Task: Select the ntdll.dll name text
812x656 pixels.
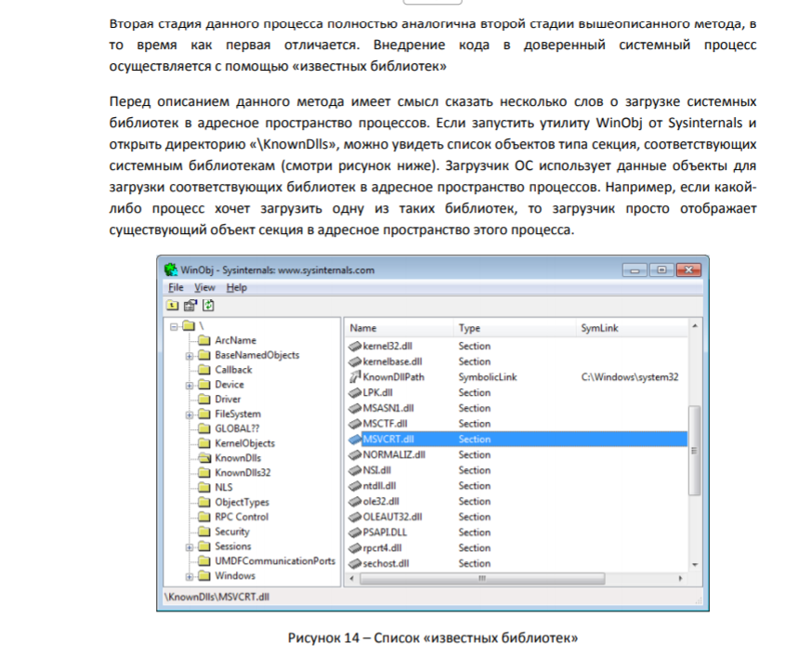Action: pos(379,486)
